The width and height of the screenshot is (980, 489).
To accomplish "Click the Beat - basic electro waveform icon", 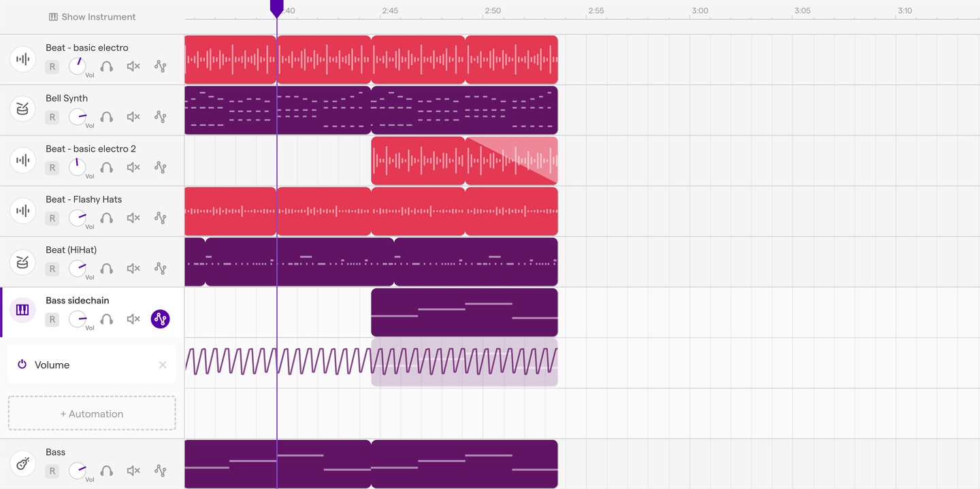I will 22,59.
